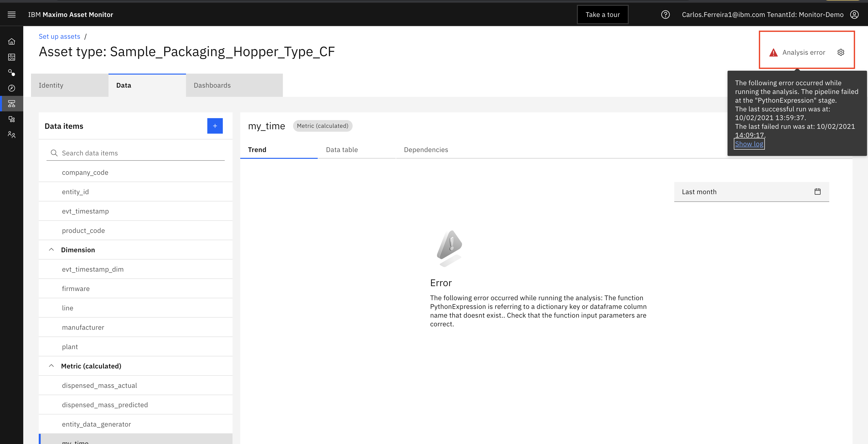Open the dashboards sidebar icon
The height and width of the screenshot is (444, 868).
(11, 57)
